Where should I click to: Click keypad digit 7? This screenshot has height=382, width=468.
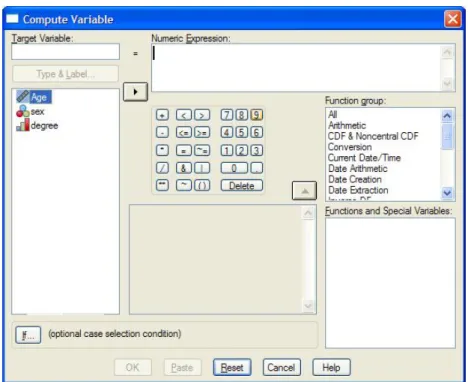[227, 115]
